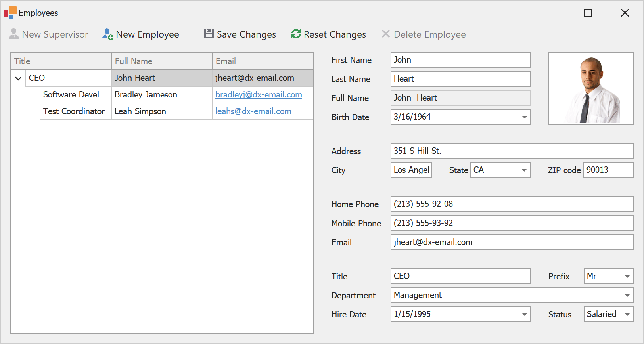The width and height of the screenshot is (644, 344).
Task: Open the leahs@dx-email.com link
Action: (x=253, y=111)
